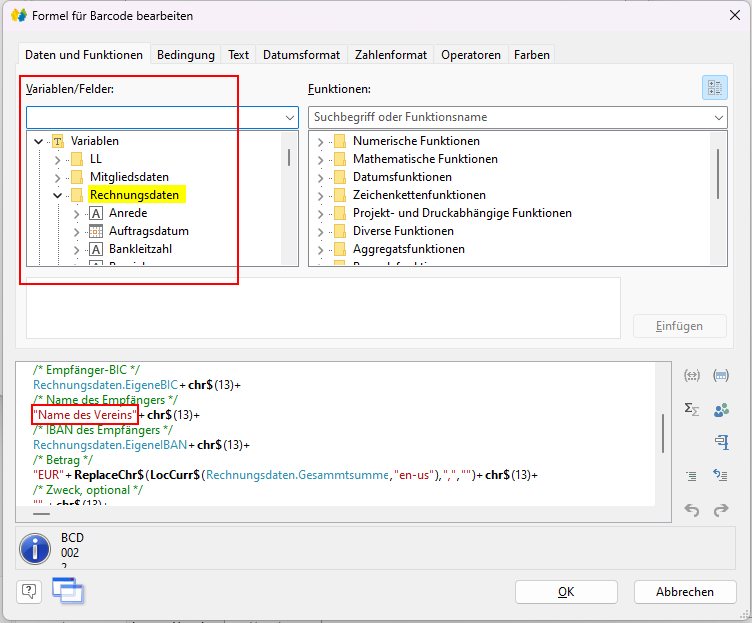This screenshot has height=623, width=752.
Task: Open the Datumsformat tab
Action: pos(301,55)
